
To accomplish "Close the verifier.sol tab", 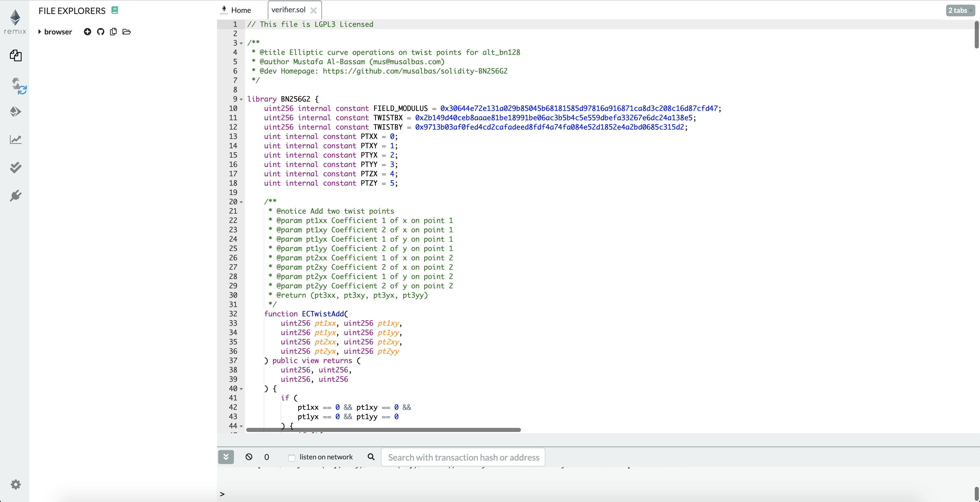I will coord(314,11).
